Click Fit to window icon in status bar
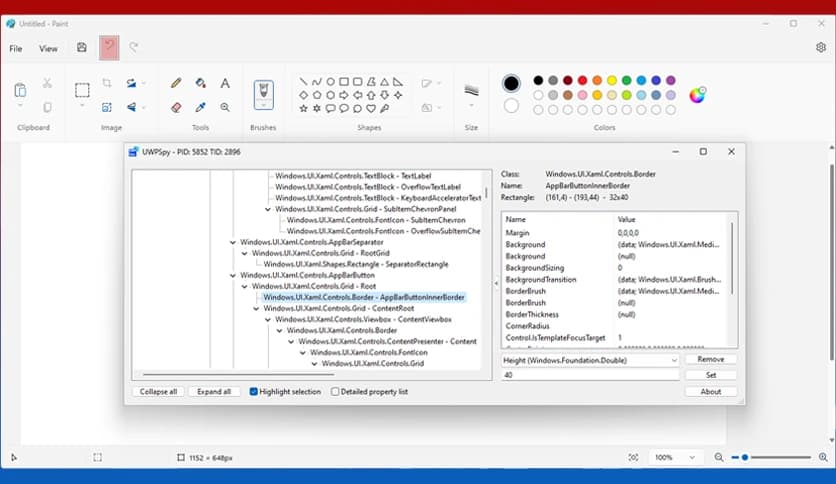 633,457
